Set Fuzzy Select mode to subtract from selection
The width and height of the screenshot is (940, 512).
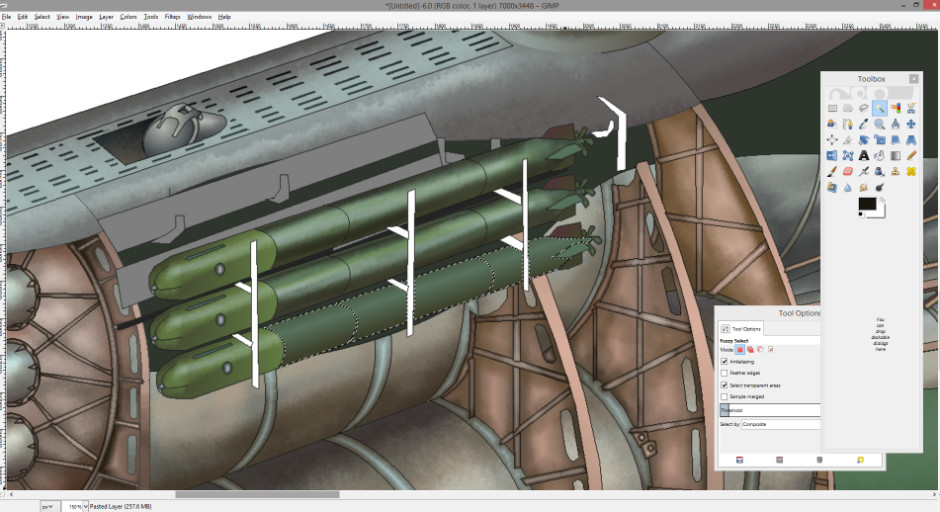coord(760,350)
